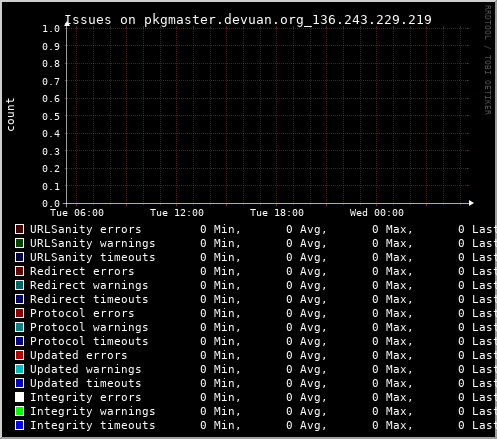Click the URLSanity errors color swatch
This screenshot has width=497, height=439.
point(19,229)
